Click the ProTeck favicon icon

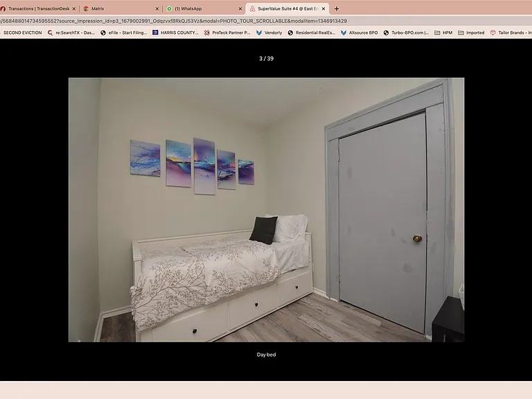pyautogui.click(x=207, y=33)
